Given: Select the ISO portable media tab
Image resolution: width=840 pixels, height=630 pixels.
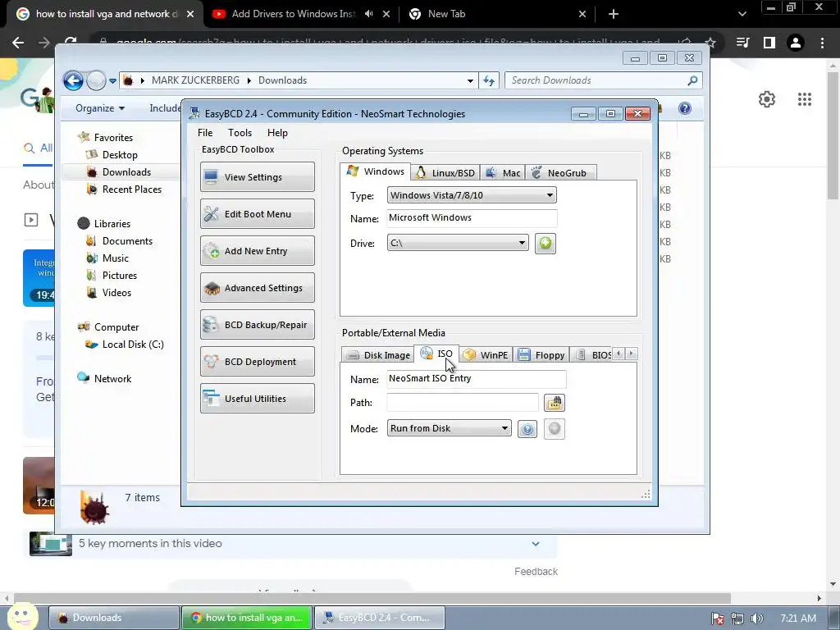Looking at the screenshot, I should point(436,354).
